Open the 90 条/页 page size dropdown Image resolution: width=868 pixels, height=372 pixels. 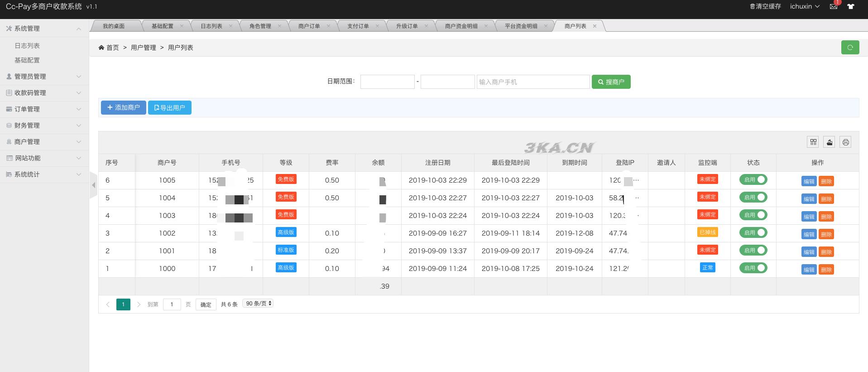[x=258, y=304]
